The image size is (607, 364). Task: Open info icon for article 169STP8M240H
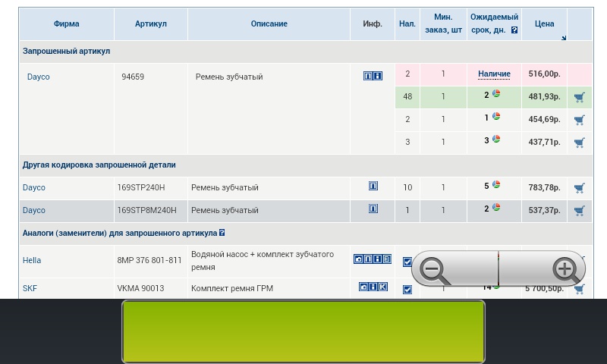point(373,209)
